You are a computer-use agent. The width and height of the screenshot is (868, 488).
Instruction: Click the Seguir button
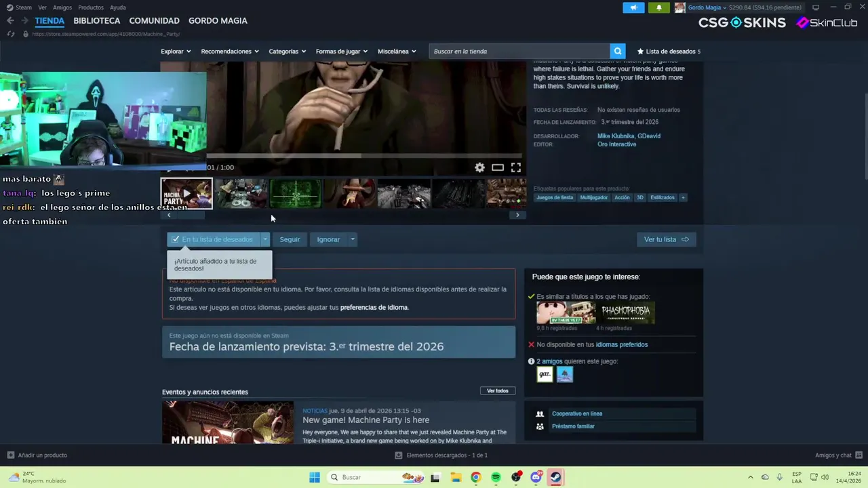290,239
